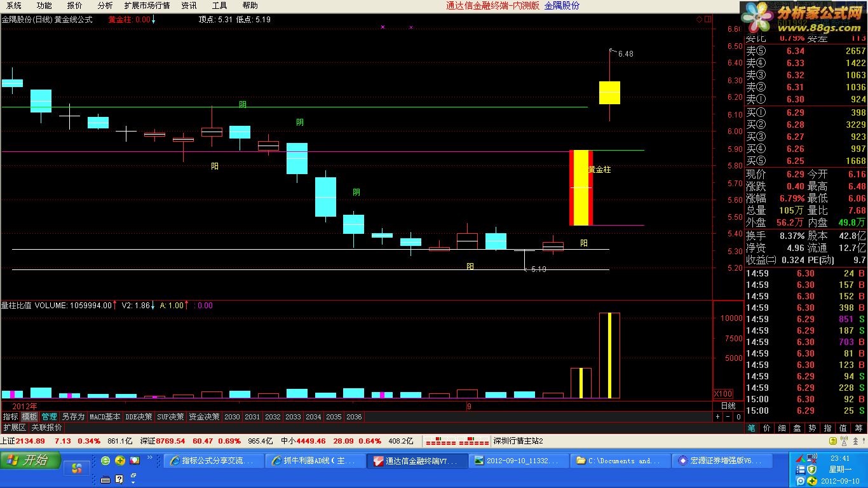Screen dimensions: 868x488
Task: Open the green minus quick launch icon
Action: click(105, 461)
